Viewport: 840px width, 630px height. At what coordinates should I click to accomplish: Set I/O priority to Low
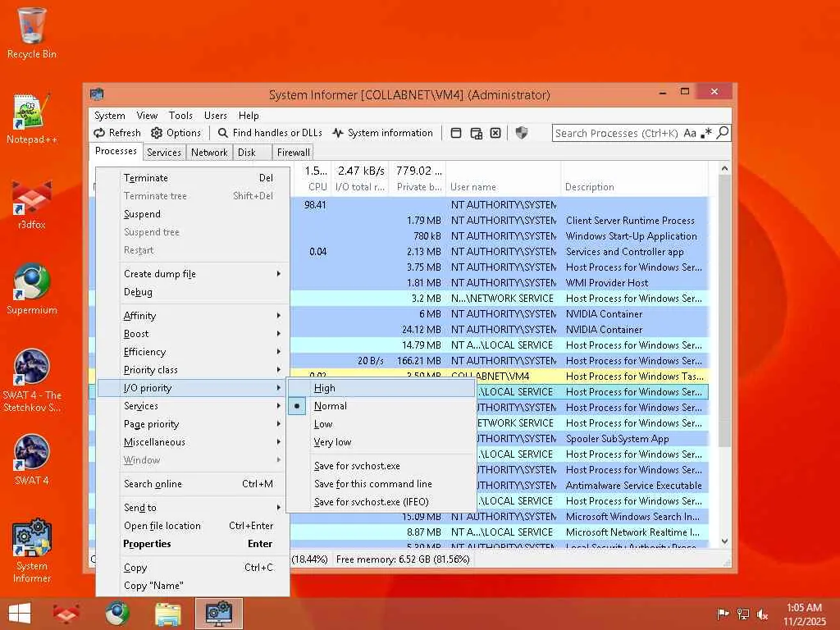coord(381,424)
